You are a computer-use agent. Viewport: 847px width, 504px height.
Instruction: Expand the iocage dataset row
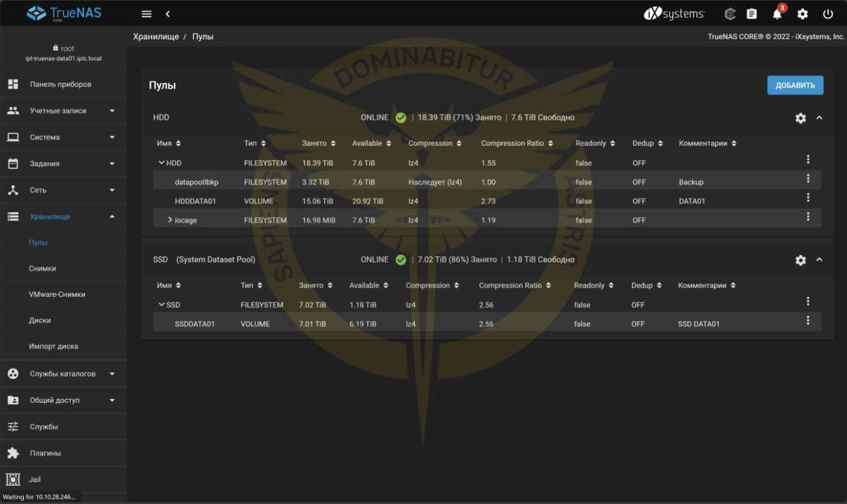[170, 220]
